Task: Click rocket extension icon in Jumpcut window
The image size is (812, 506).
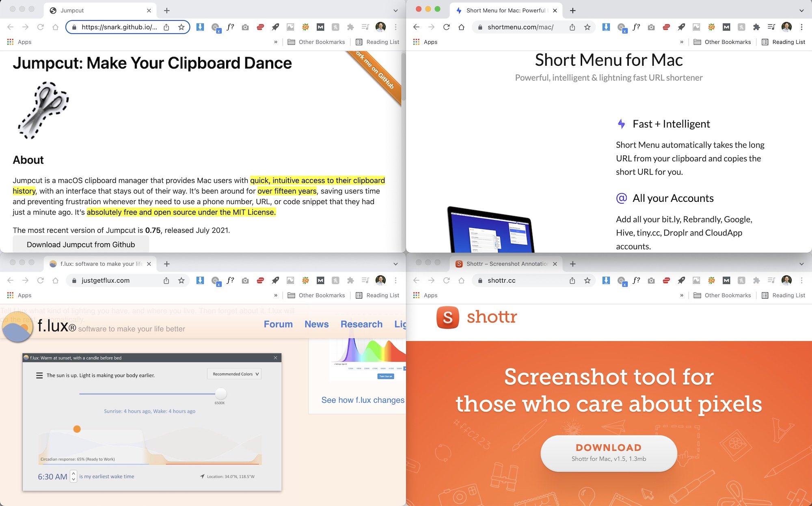Action: point(275,27)
